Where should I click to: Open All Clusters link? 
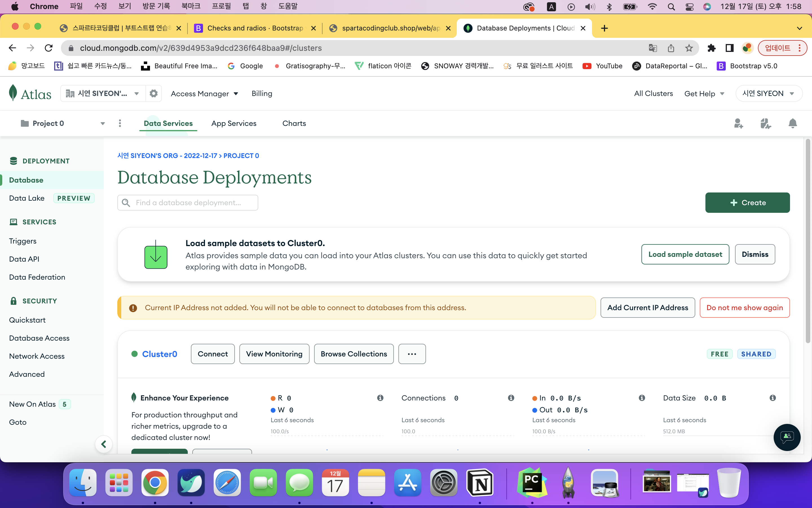[x=653, y=93]
